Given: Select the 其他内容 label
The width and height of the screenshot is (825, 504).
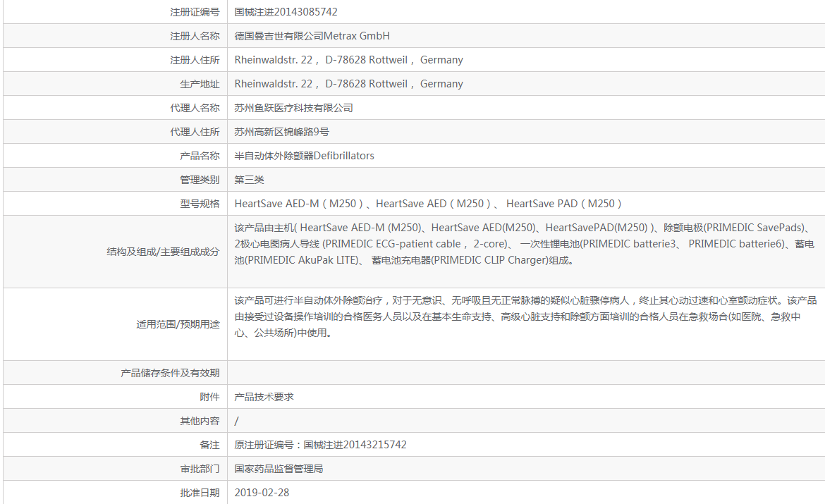Looking at the screenshot, I should 200,422.
